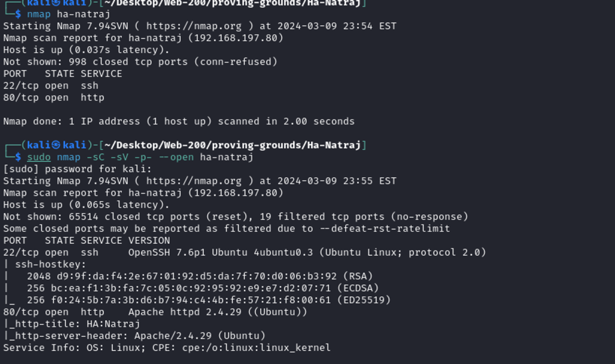Click the "Nmap done: 1 IP address" summary line
This screenshot has width=615, height=364.
(178, 121)
